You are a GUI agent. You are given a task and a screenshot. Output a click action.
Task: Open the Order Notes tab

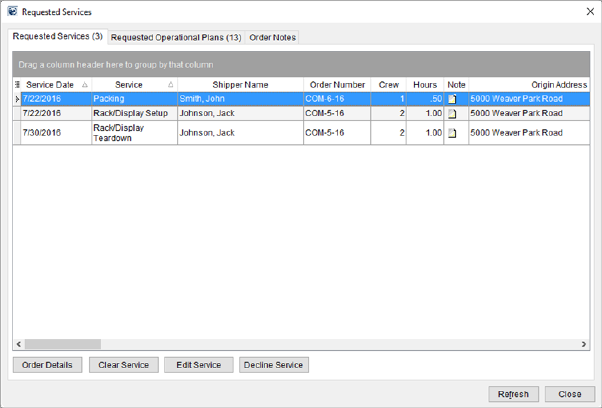pos(272,37)
